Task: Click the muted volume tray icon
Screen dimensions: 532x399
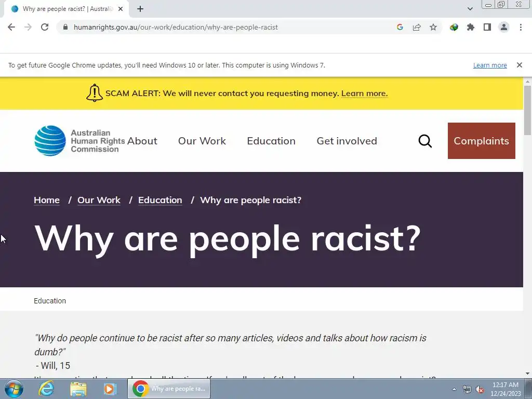Action: point(480,389)
